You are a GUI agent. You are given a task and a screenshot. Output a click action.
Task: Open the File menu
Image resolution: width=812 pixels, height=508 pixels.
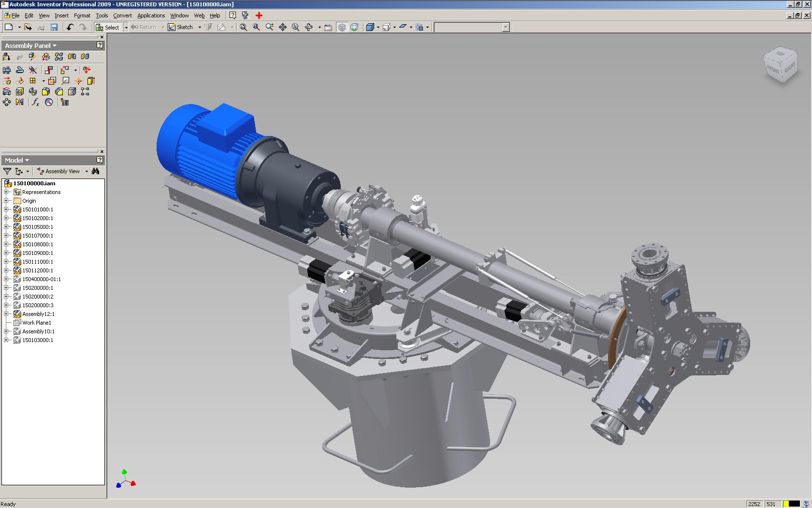(15, 15)
